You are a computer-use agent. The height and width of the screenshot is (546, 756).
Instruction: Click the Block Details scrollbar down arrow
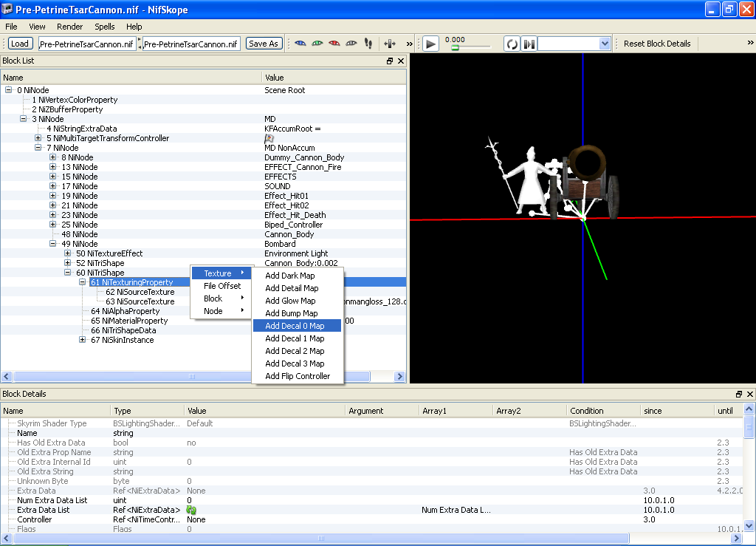coord(749,525)
